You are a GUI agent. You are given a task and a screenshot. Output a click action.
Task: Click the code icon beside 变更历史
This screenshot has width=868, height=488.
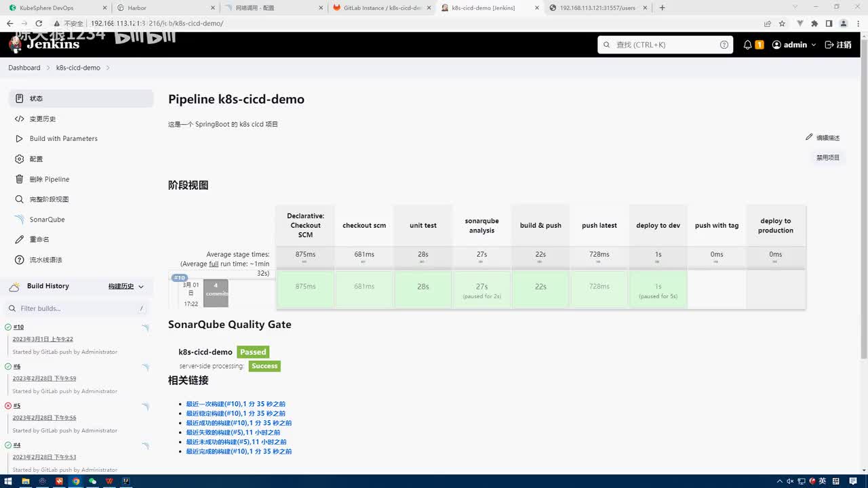tap(19, 119)
